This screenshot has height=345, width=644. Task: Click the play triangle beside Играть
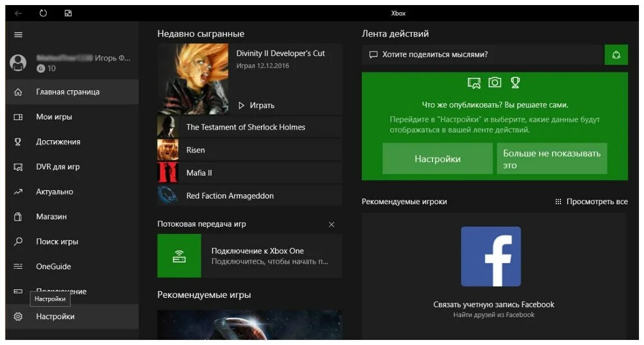pyautogui.click(x=241, y=105)
